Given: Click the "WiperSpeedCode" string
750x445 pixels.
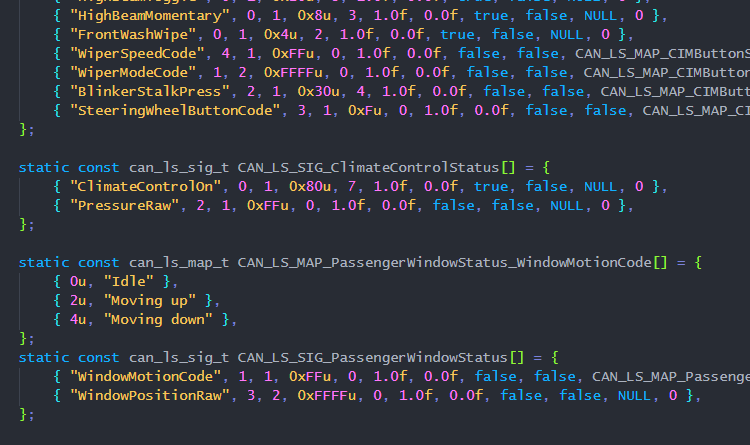Looking at the screenshot, I should (137, 54).
